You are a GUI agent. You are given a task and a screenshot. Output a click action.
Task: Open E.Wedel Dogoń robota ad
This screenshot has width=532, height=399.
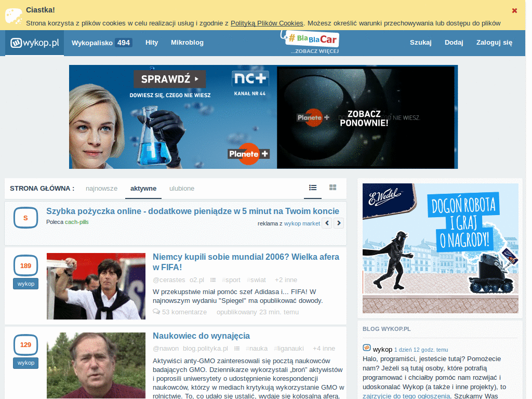[441, 248]
